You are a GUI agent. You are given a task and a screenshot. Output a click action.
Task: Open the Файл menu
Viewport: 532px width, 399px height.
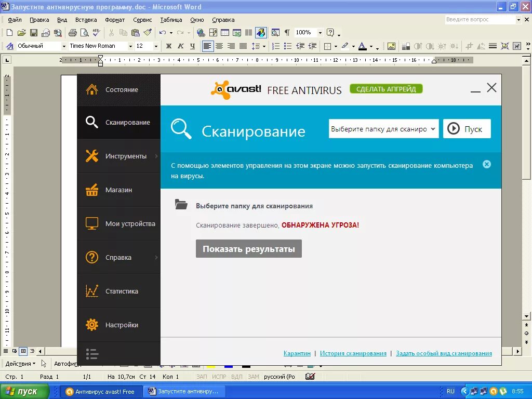(15, 20)
